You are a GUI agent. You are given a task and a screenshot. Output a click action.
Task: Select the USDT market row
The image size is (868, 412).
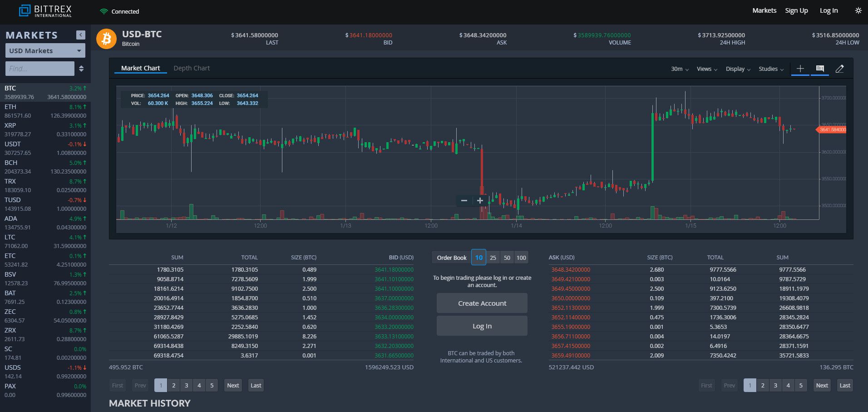click(x=45, y=149)
